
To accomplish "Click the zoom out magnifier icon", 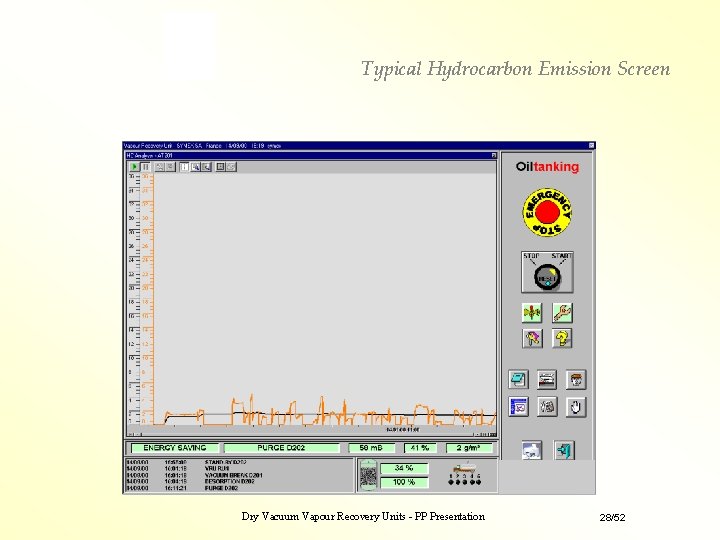I will [206, 167].
